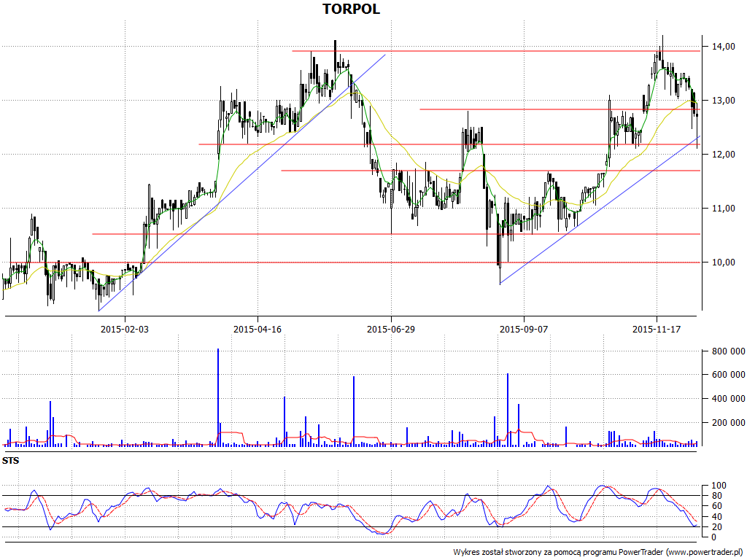This screenshot has height=560, width=747.
Task: Select the 14,00 price axis label
Action: click(x=723, y=46)
